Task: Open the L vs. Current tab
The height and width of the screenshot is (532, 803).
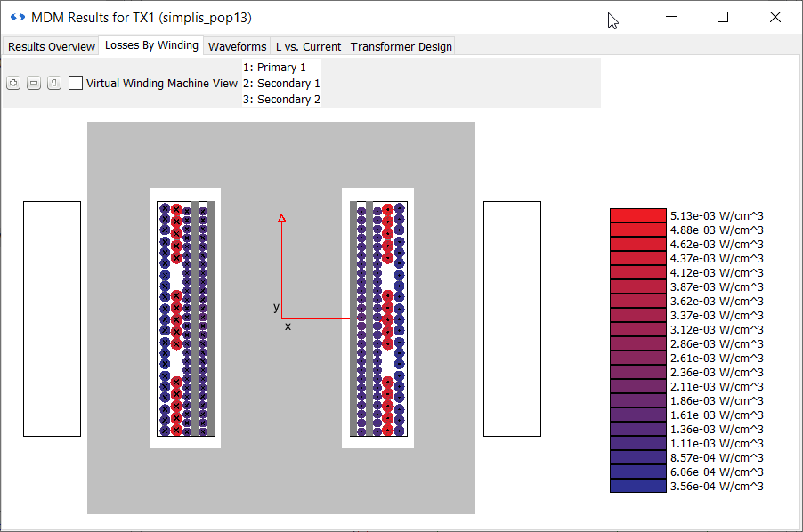Action: click(x=308, y=46)
